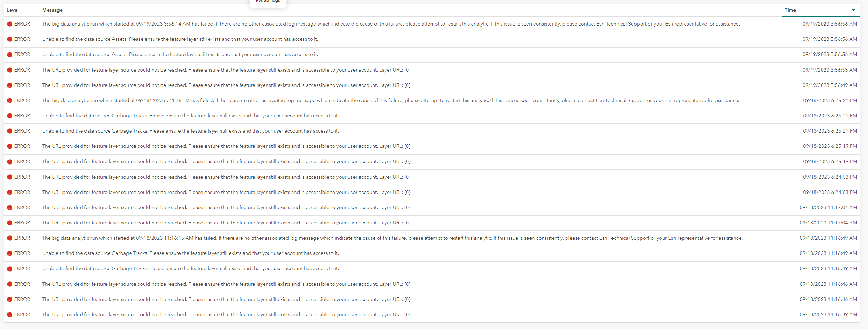This screenshot has height=329, width=868.
Task: Click the 09/19/2023 3:56:49 AM timestamp
Action: pyautogui.click(x=829, y=85)
